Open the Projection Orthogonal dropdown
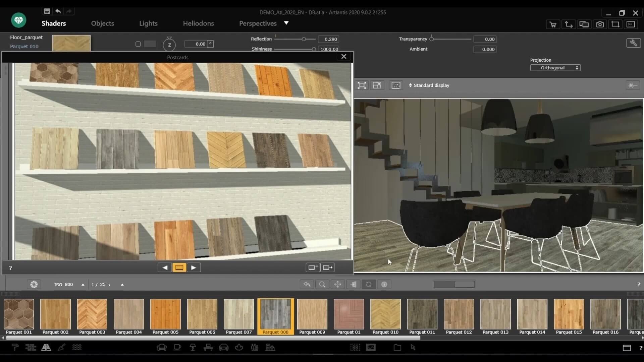The image size is (644, 362). 555,68
